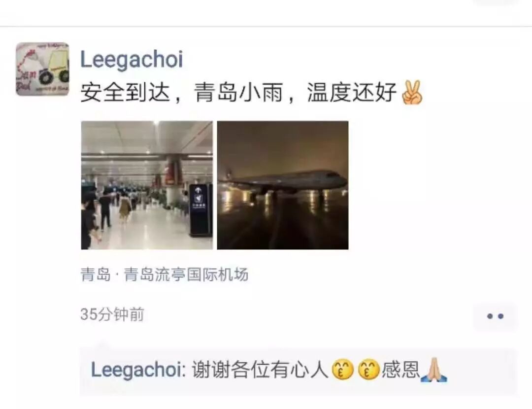Tap the first kissing face emoji
The width and height of the screenshot is (532, 409).
coord(342,370)
